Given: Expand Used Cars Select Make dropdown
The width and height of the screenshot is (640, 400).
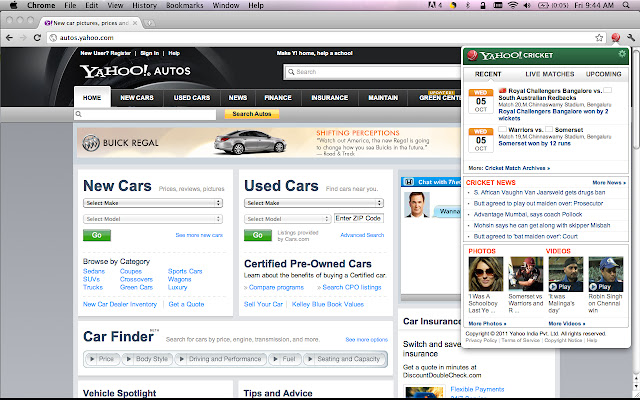Looking at the screenshot, I should (314, 203).
